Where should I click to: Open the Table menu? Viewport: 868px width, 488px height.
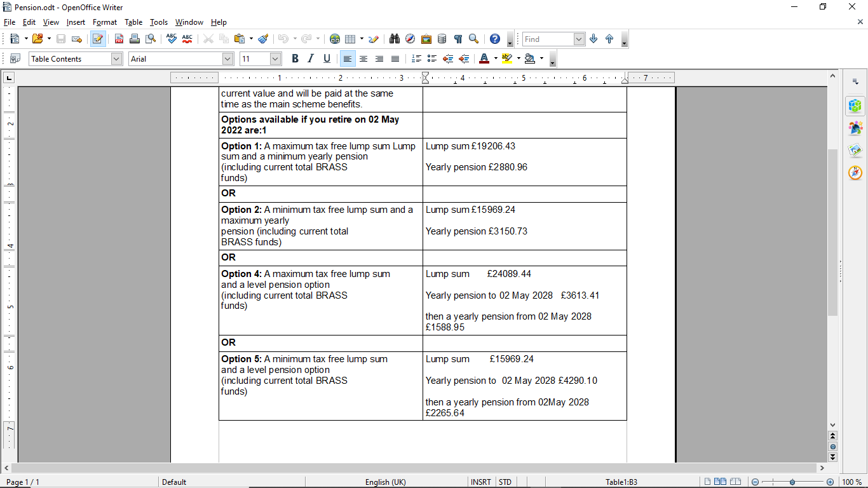click(x=133, y=22)
